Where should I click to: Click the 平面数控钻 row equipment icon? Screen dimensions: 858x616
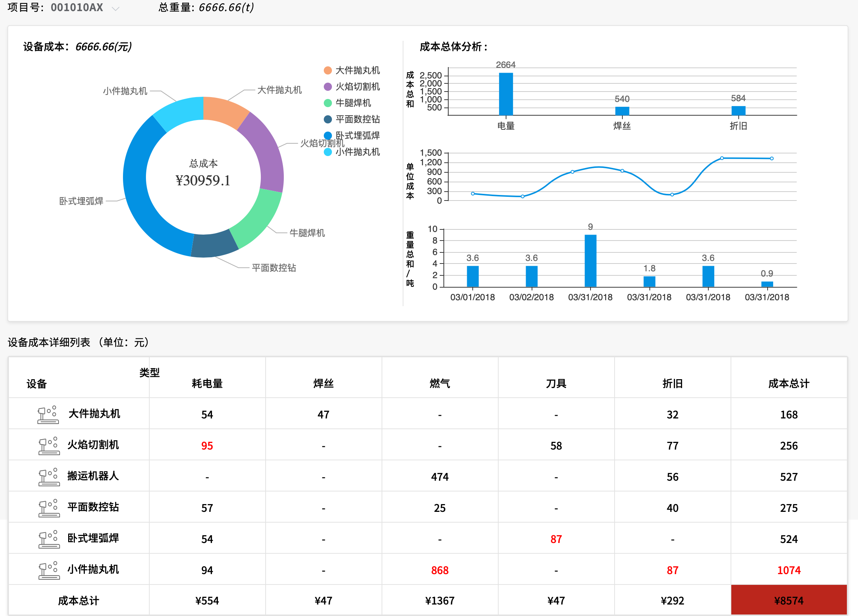(x=49, y=508)
